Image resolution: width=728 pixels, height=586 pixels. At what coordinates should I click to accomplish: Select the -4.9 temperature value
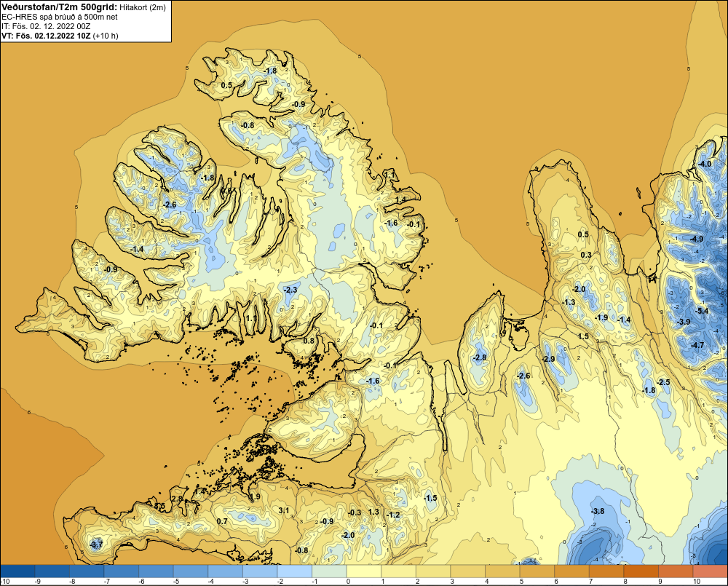697,239
